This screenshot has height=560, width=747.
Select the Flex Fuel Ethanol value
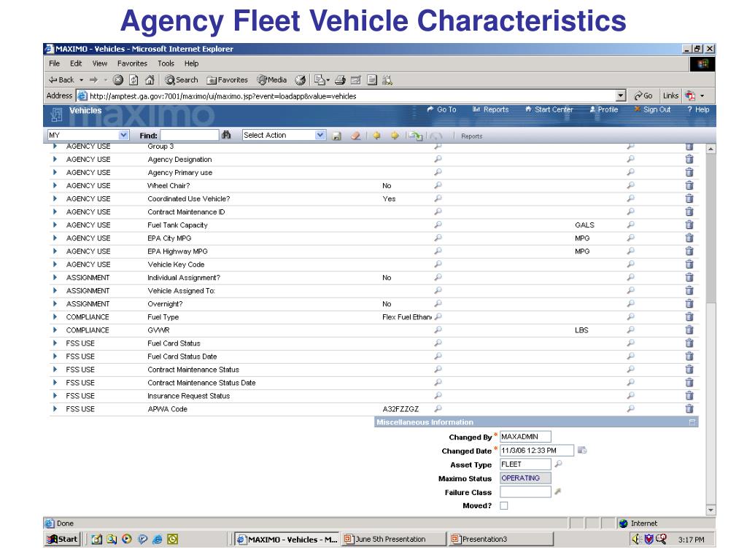[407, 317]
